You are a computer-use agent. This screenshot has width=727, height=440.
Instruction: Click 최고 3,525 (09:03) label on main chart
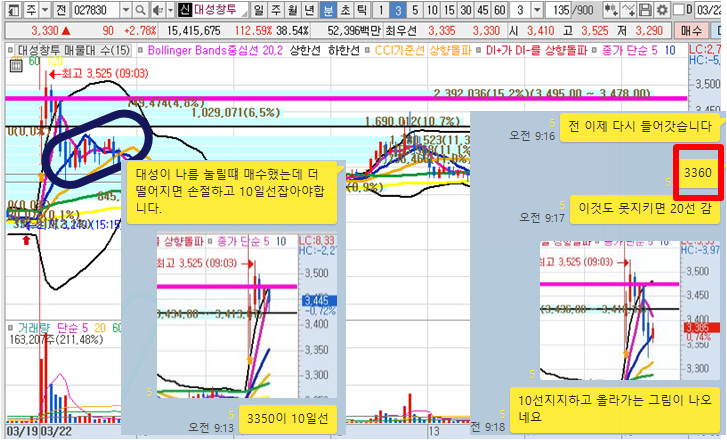click(99, 73)
